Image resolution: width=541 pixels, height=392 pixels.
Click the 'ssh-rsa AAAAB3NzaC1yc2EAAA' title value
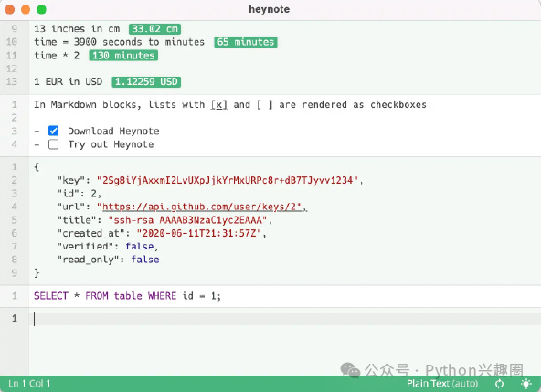coord(187,220)
